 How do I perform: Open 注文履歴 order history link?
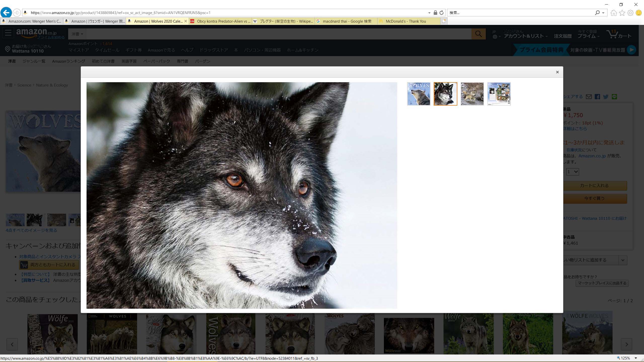(x=563, y=36)
